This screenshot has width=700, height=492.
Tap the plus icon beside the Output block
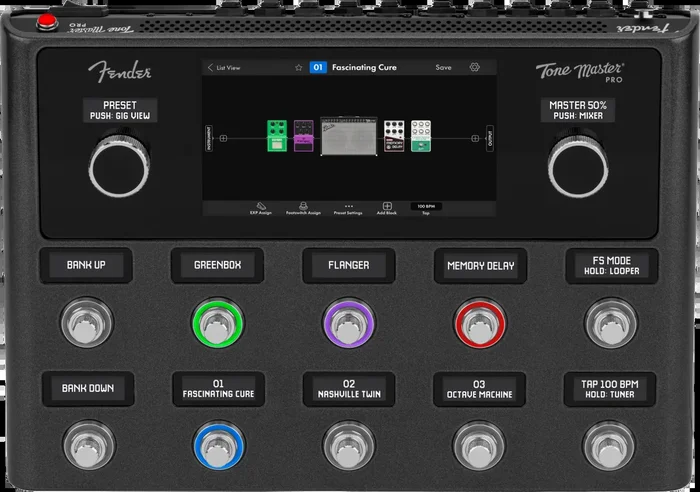[x=475, y=138]
